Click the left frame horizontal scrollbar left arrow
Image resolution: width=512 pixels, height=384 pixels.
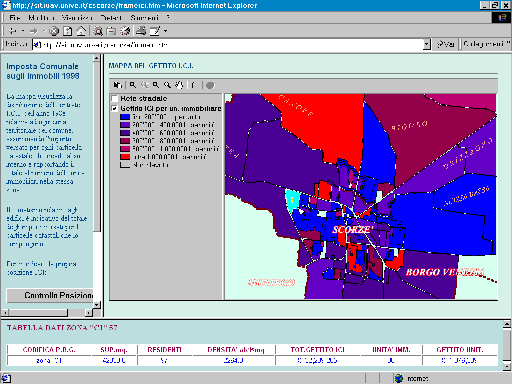pyautogui.click(x=5, y=313)
